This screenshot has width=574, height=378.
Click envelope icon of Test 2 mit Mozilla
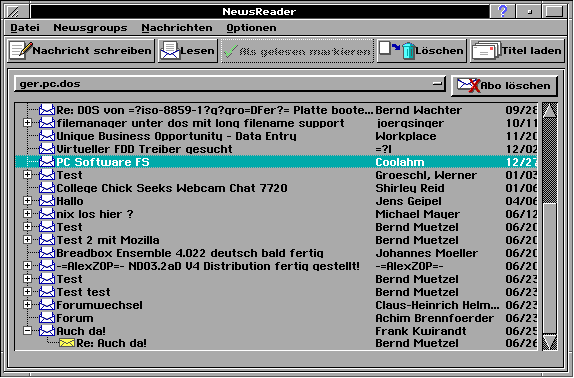47,240
